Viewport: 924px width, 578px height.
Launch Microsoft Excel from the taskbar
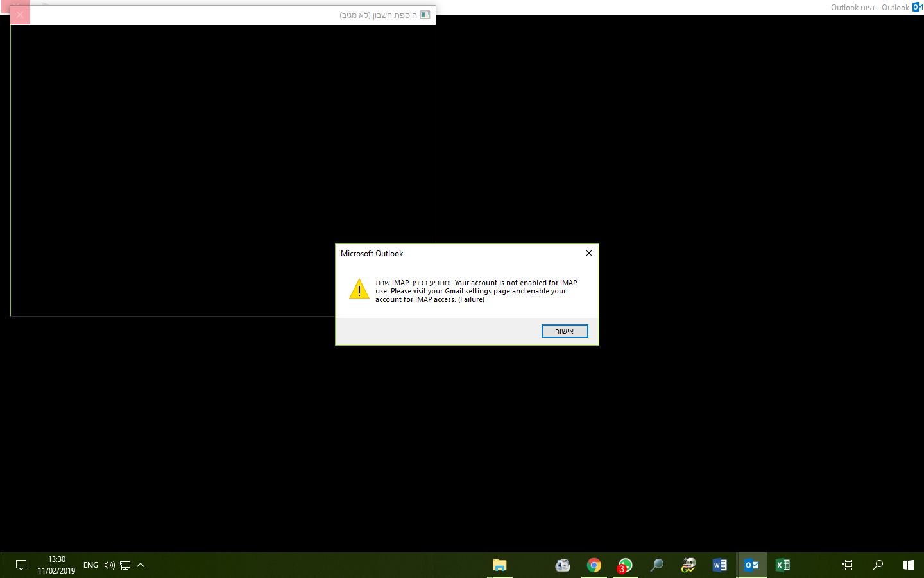tap(783, 565)
